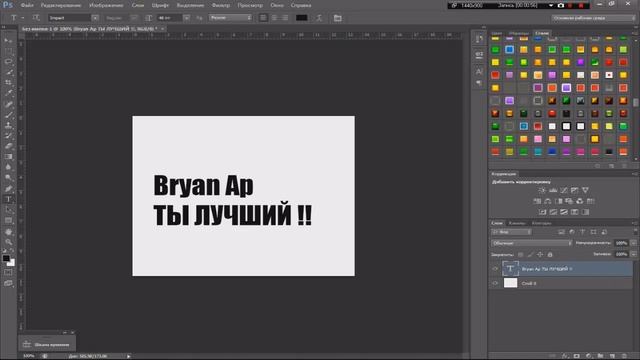Add a Vibrance adjustment

coord(585,190)
